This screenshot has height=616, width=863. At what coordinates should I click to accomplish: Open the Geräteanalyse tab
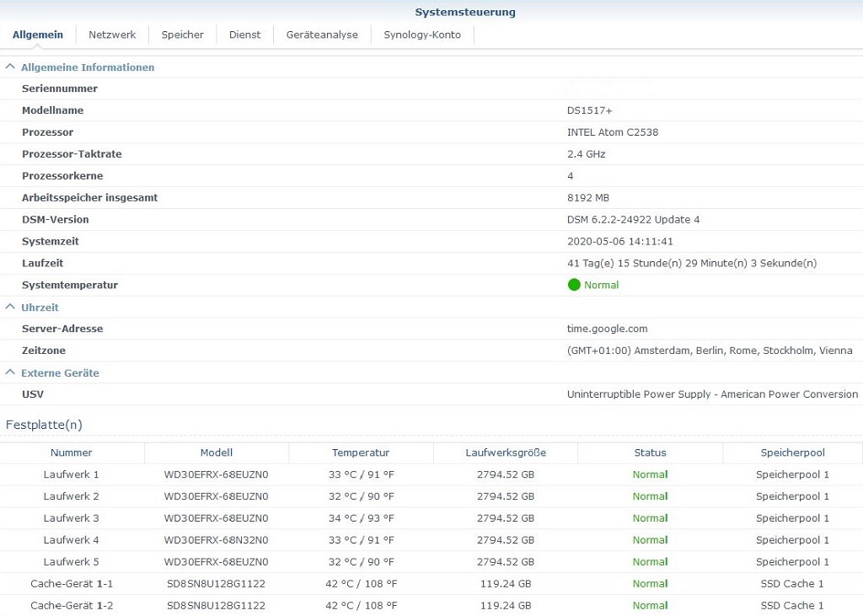[x=322, y=35]
